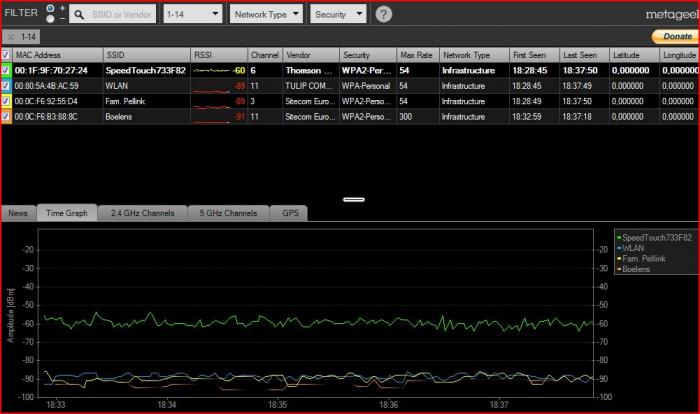The width and height of the screenshot is (700, 414).
Task: Sort by RSSI column header
Action: [219, 55]
